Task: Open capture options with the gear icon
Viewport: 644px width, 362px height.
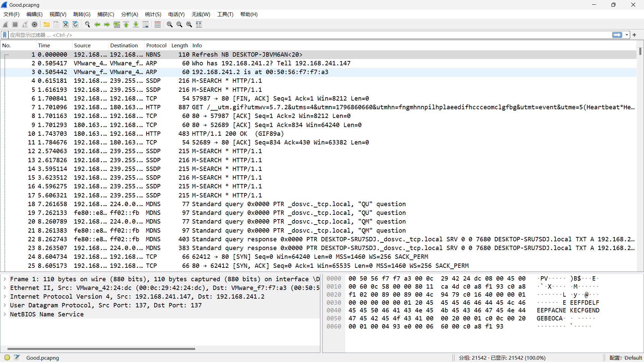Action: tap(35, 24)
